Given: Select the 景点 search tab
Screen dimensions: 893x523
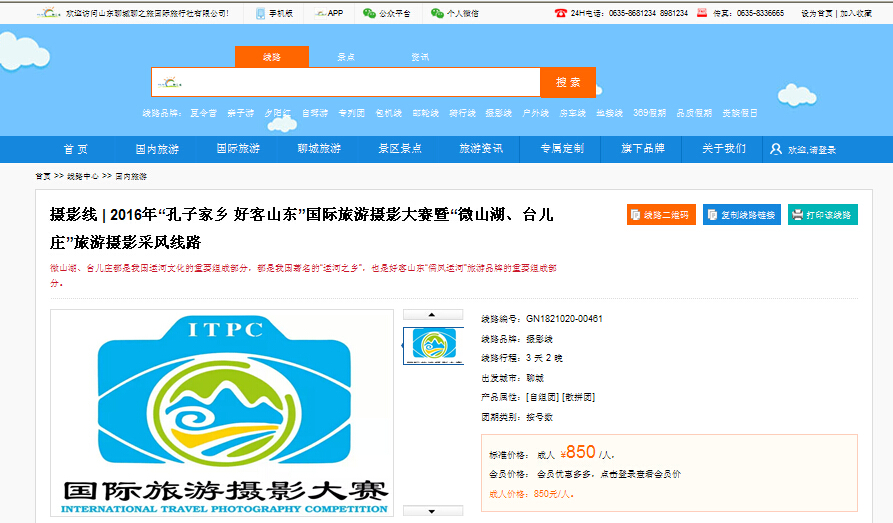Looking at the screenshot, I should click(x=346, y=57).
